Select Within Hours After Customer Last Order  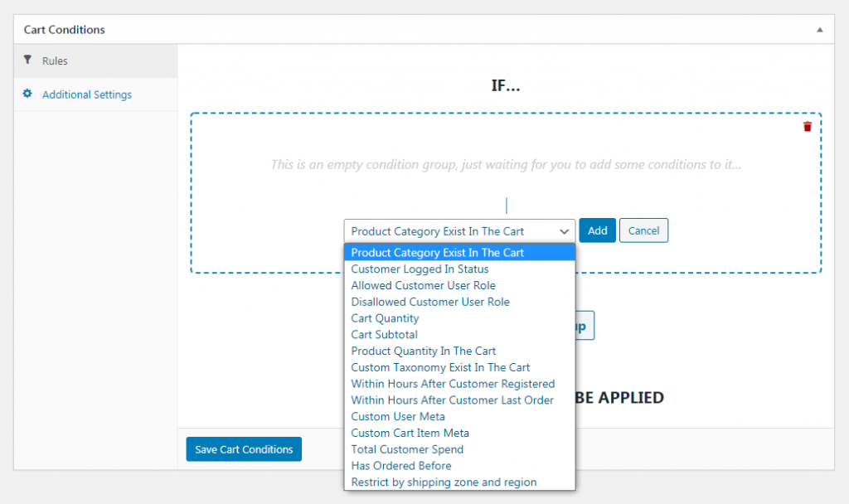point(459,400)
